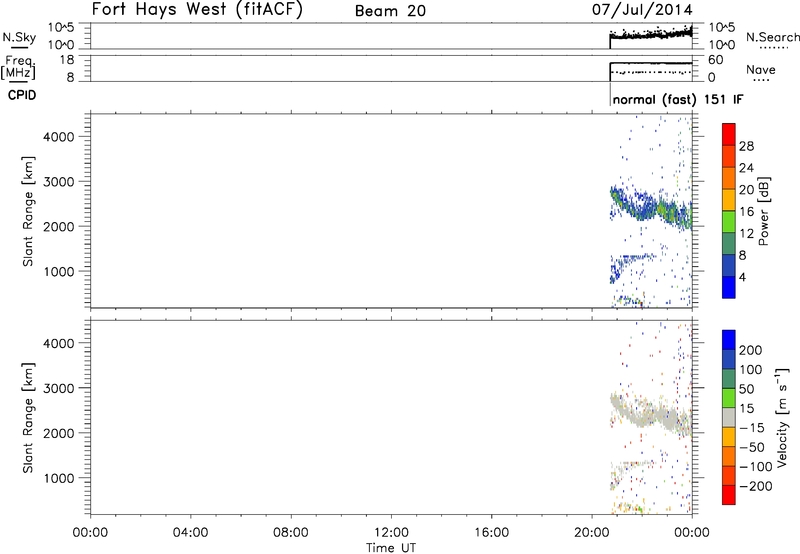Click the 'Time UT' axis title
Screen dimensions: 800x554
tap(391, 547)
